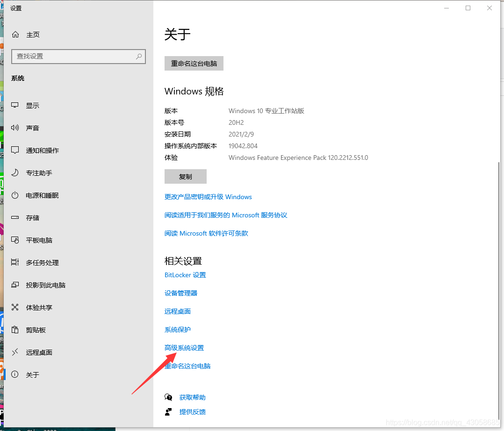Open 设备管理器 link
The image size is (504, 431).
point(181,293)
